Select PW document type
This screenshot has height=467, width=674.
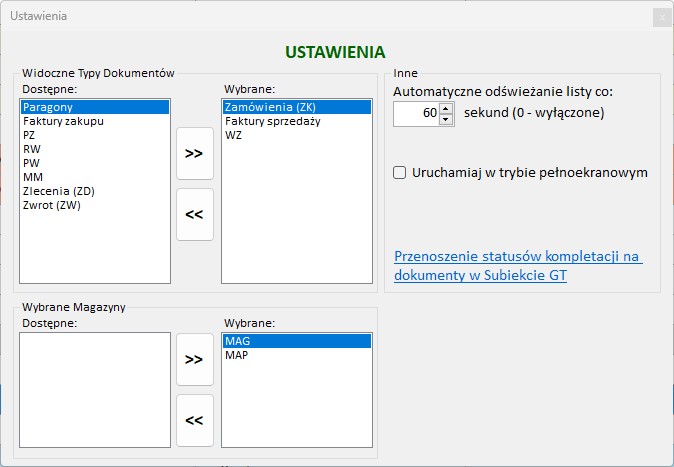pyautogui.click(x=32, y=163)
